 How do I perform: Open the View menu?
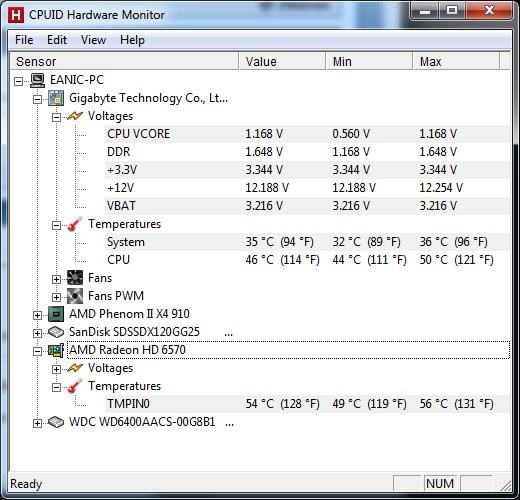93,40
